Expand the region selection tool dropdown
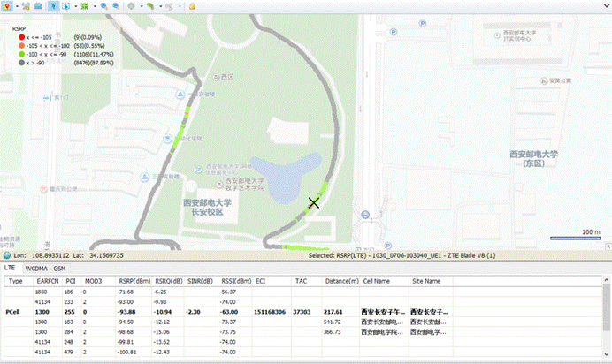Viewport: 612px width, 364px height. point(76,6)
